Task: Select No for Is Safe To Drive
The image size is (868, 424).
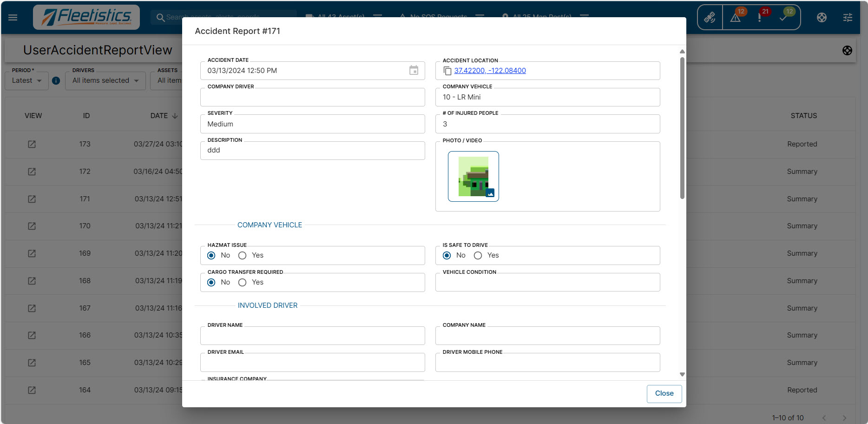Action: [x=447, y=255]
